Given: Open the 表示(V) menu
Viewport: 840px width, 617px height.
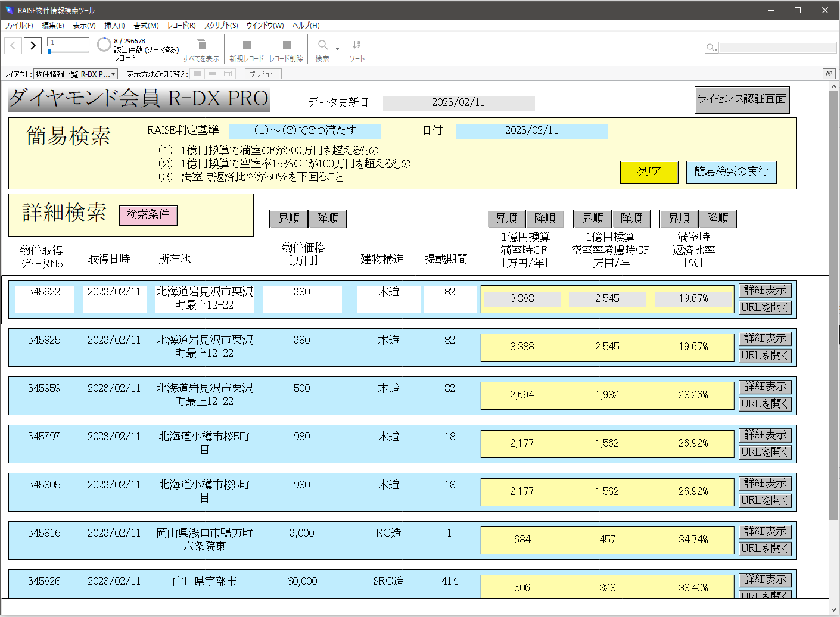Looking at the screenshot, I should [x=84, y=26].
